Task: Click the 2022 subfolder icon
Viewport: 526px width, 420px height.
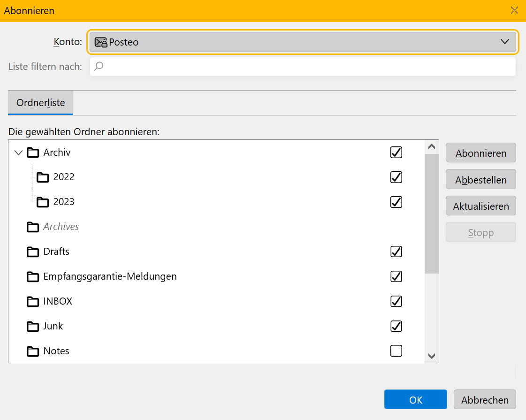Action: 43,177
